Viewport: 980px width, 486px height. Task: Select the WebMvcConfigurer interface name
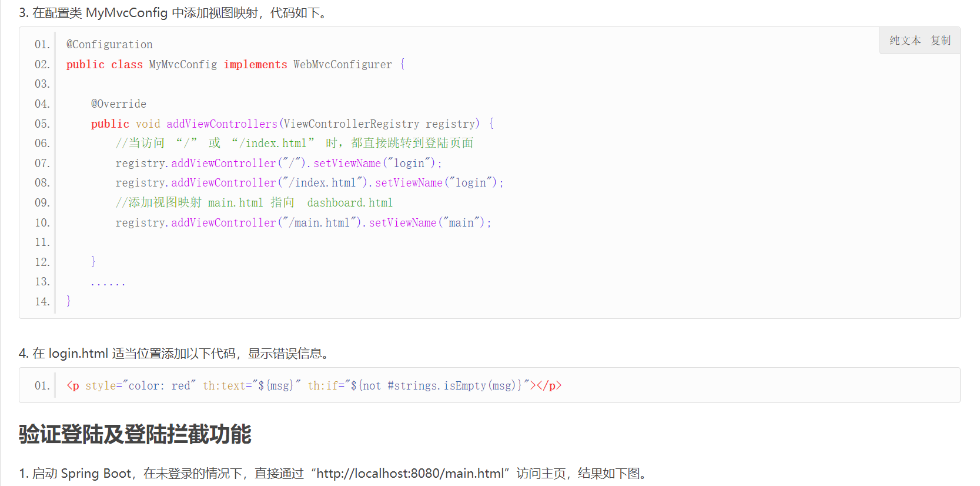342,65
